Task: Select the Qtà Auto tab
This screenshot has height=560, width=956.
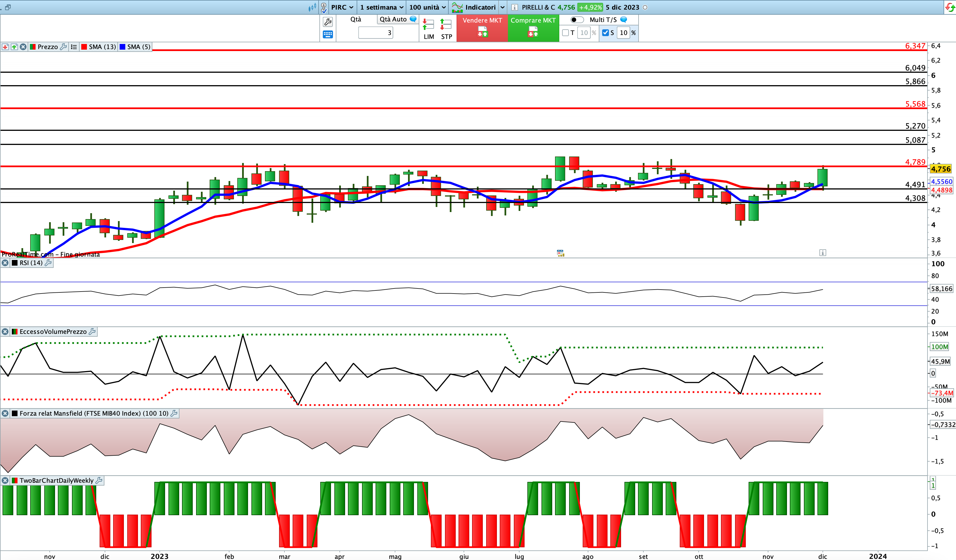Action: tap(398, 19)
